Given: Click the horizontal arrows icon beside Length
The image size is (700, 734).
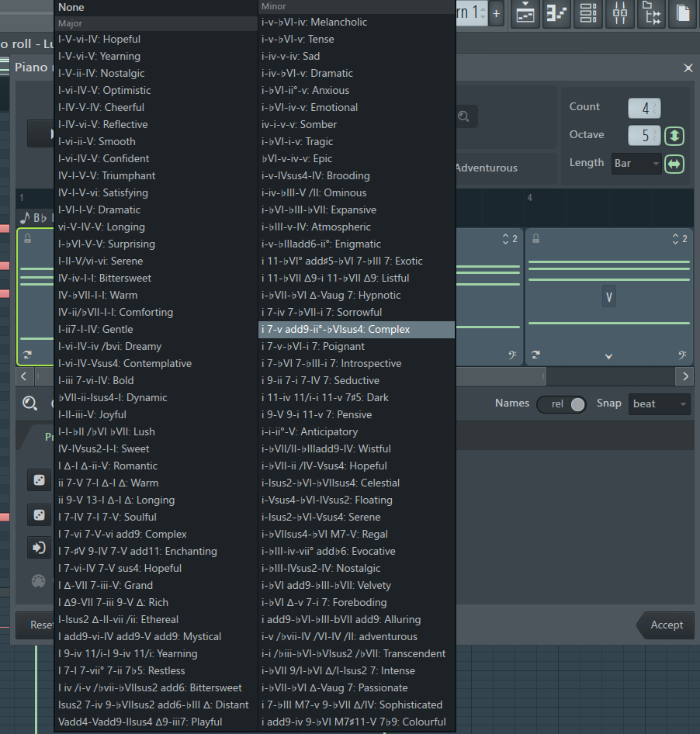Looking at the screenshot, I should (x=674, y=164).
